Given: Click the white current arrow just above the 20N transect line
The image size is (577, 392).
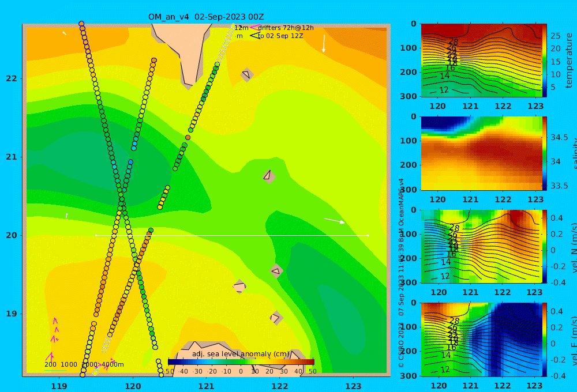Looking at the screenshot, I should [335, 221].
